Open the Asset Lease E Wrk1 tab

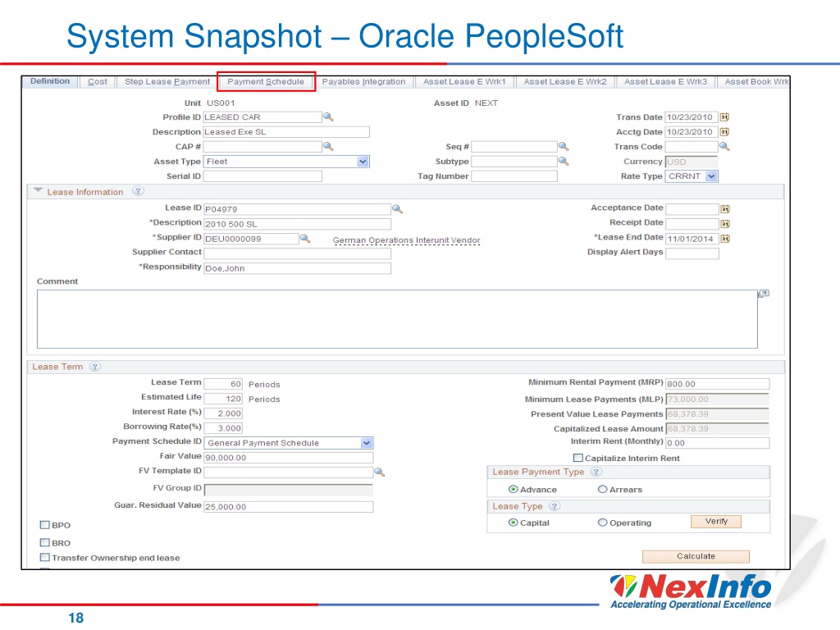(x=464, y=82)
